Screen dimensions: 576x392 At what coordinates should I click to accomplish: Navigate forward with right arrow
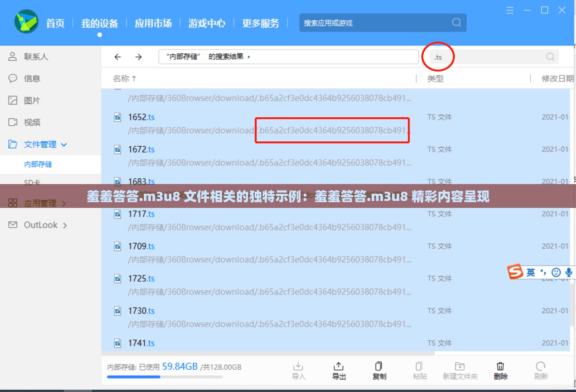click(139, 57)
